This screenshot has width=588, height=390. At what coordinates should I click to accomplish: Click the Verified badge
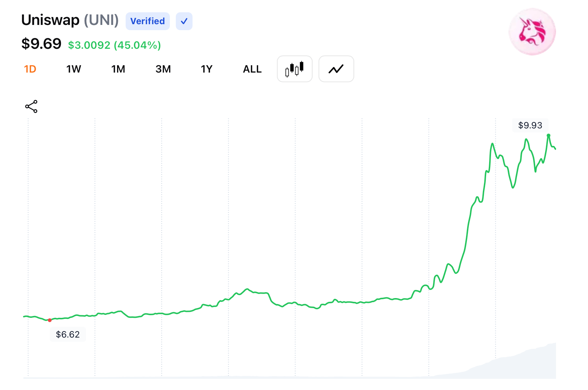coord(148,21)
